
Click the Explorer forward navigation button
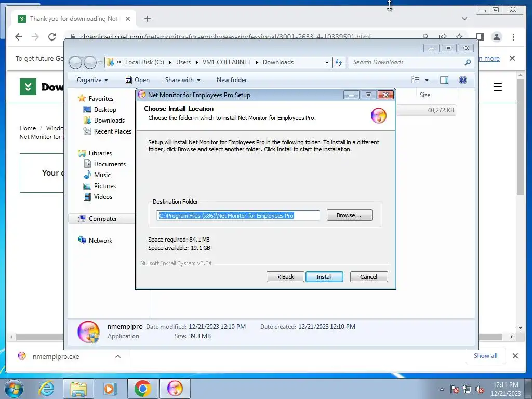(x=90, y=62)
